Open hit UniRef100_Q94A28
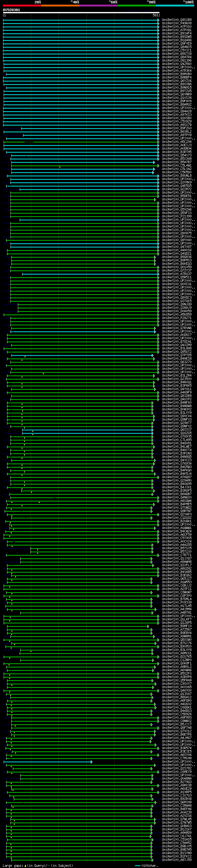 click(177, 111)
